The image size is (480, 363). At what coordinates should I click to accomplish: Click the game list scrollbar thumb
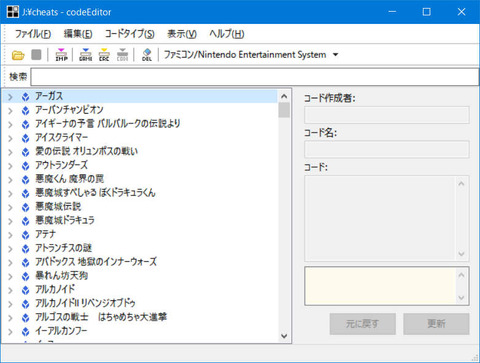[x=284, y=110]
